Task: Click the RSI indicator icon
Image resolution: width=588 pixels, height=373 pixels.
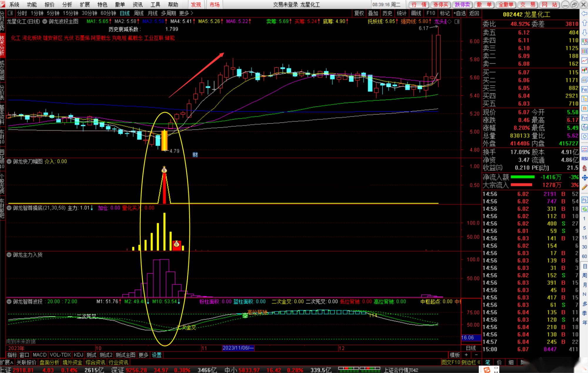Action: 584,159
